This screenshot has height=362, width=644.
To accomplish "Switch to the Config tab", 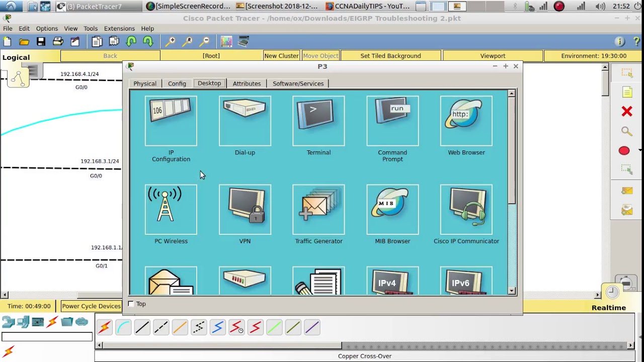I will point(177,83).
